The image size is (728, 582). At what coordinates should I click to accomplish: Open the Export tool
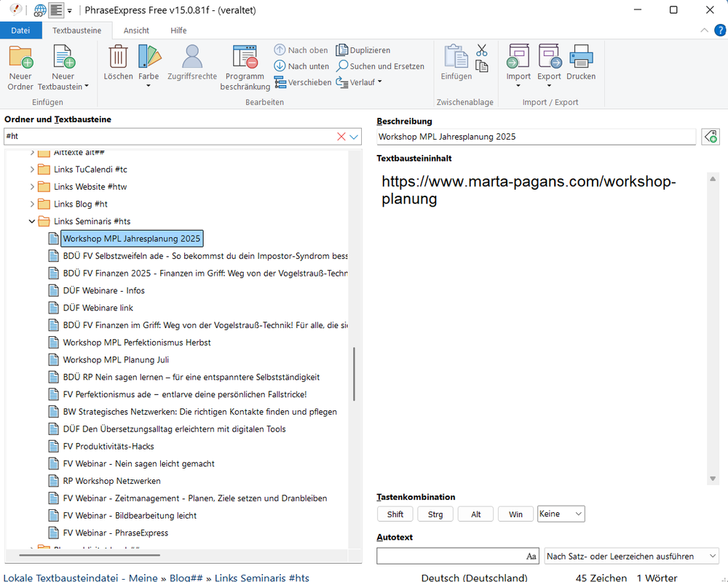click(x=549, y=57)
